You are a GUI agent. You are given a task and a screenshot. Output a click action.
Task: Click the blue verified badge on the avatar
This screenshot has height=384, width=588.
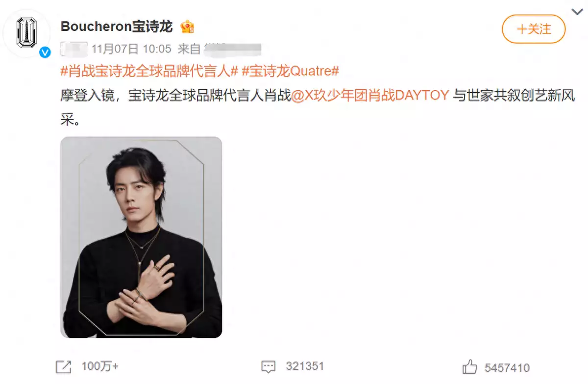(45, 52)
